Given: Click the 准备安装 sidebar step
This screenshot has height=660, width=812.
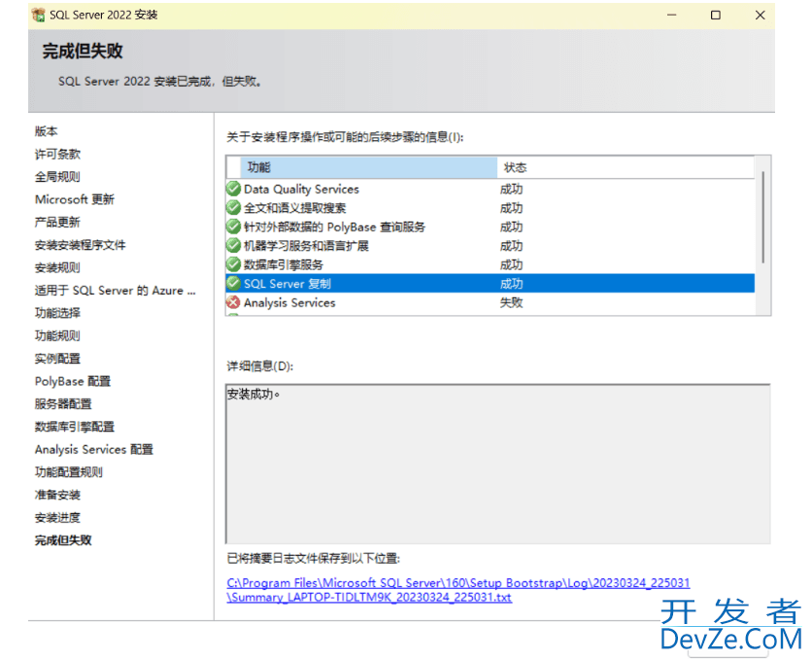Looking at the screenshot, I should click(57, 495).
